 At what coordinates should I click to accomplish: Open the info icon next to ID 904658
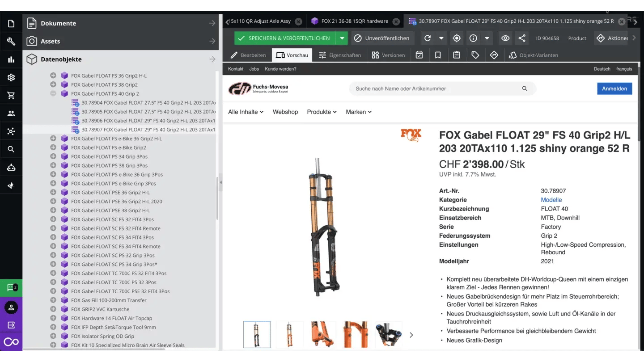[x=473, y=38]
